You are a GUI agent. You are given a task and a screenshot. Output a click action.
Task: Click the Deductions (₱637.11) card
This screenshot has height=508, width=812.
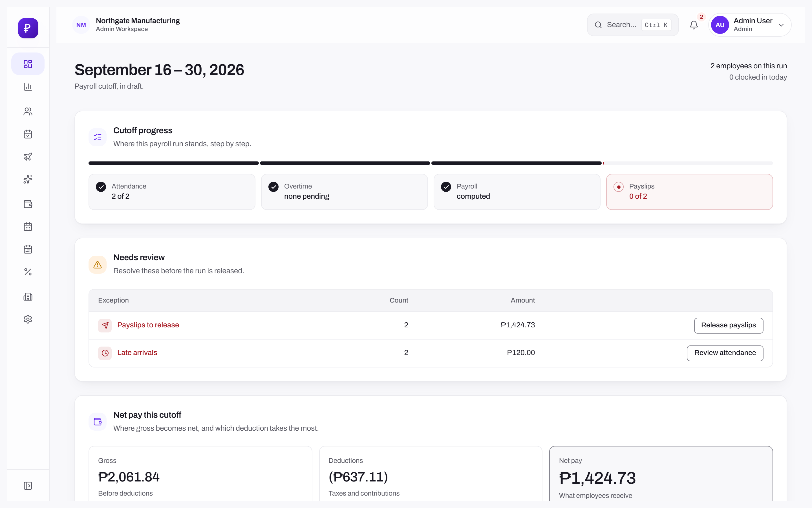coord(431,474)
